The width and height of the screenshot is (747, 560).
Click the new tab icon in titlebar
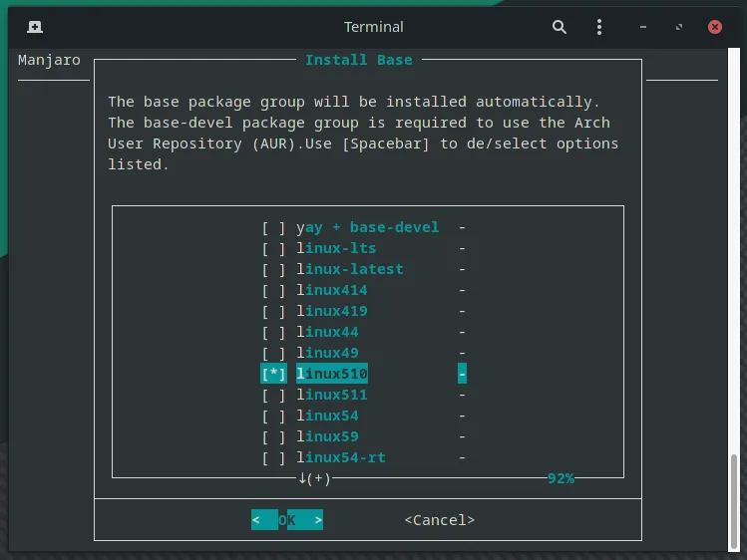(x=34, y=27)
